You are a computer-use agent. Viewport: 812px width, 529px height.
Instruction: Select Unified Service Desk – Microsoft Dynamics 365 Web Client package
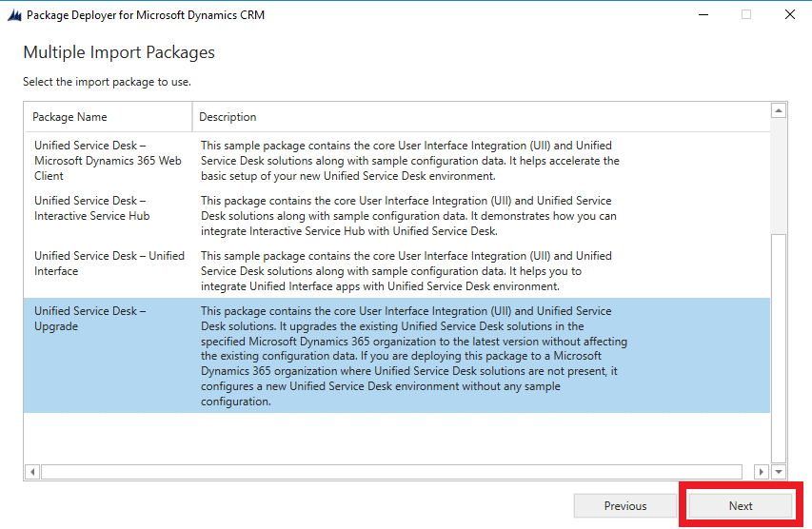point(397,161)
